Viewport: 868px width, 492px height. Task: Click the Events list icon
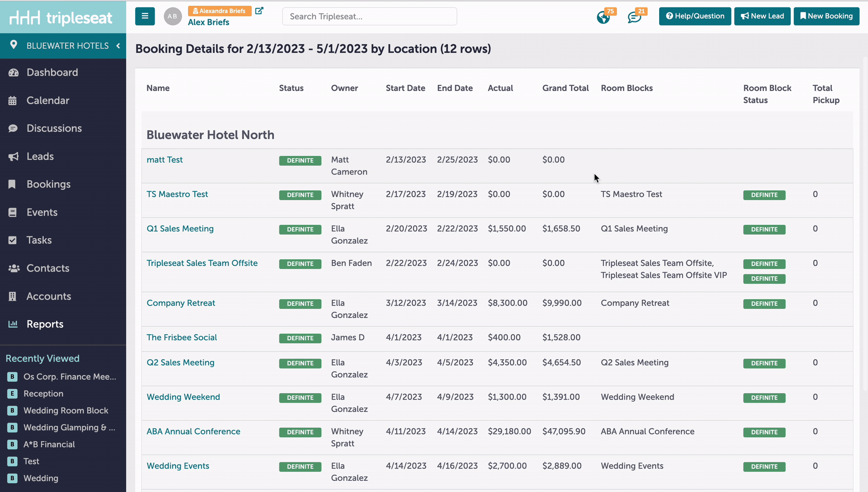click(13, 212)
